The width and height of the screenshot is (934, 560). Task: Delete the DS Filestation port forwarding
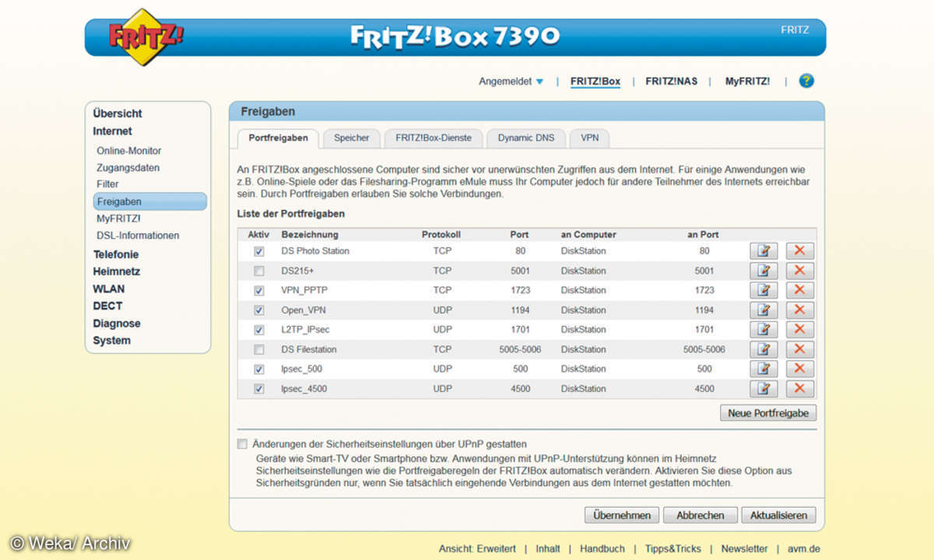799,349
